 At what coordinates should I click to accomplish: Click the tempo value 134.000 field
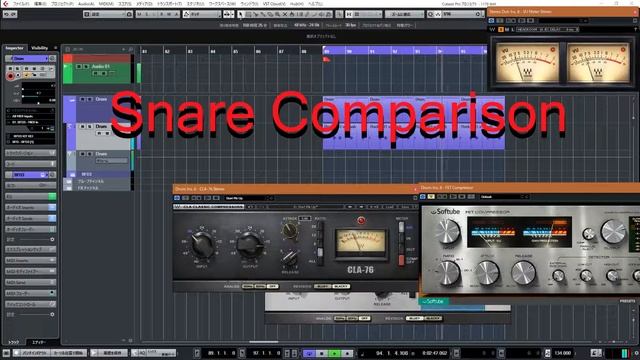[x=563, y=353]
